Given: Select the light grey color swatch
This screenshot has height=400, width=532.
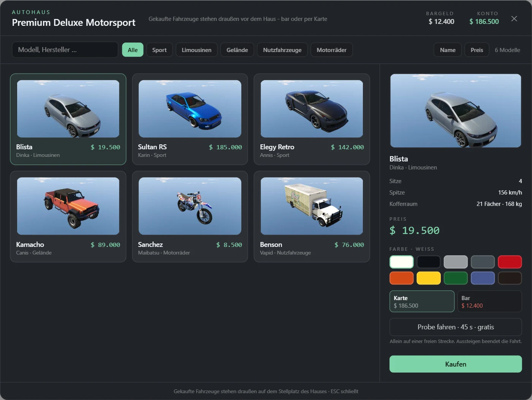Looking at the screenshot, I should [x=456, y=262].
